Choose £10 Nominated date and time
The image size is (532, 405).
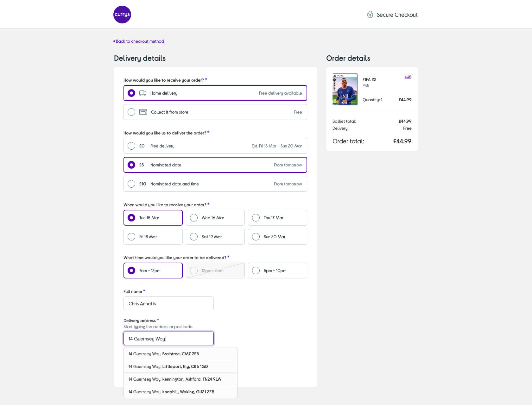(x=215, y=184)
